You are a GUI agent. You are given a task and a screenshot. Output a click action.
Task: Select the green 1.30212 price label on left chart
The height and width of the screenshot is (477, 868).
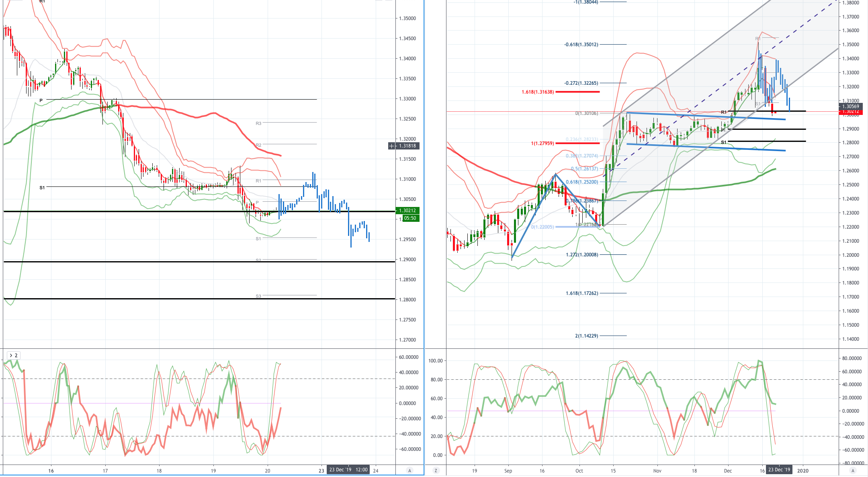[408, 211]
